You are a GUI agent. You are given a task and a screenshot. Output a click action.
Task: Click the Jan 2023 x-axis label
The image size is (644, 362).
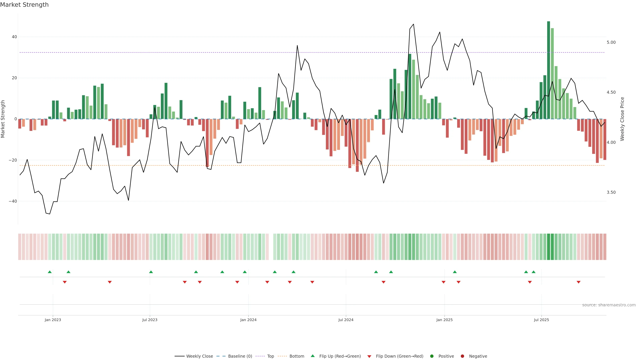point(53,320)
